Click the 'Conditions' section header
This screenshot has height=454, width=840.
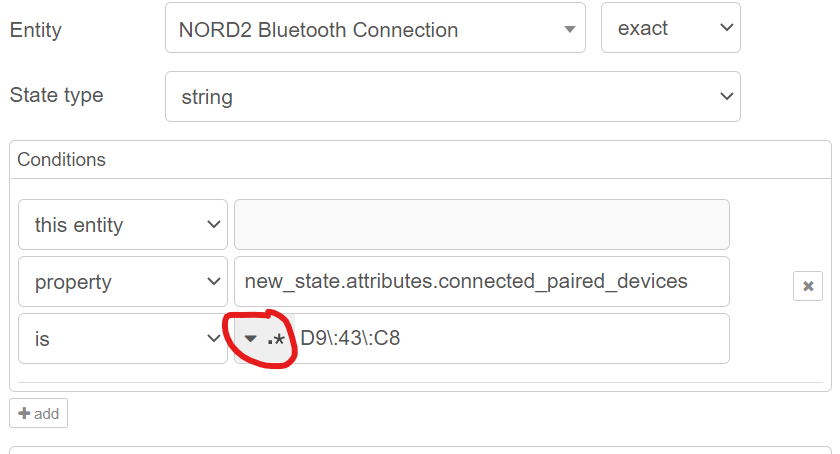(x=61, y=159)
